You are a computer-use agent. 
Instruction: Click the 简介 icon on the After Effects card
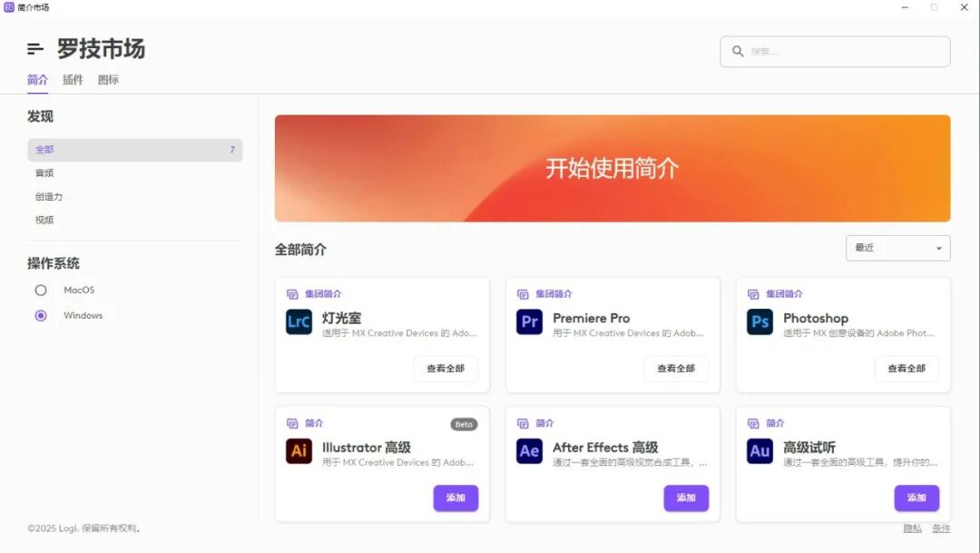coord(523,423)
